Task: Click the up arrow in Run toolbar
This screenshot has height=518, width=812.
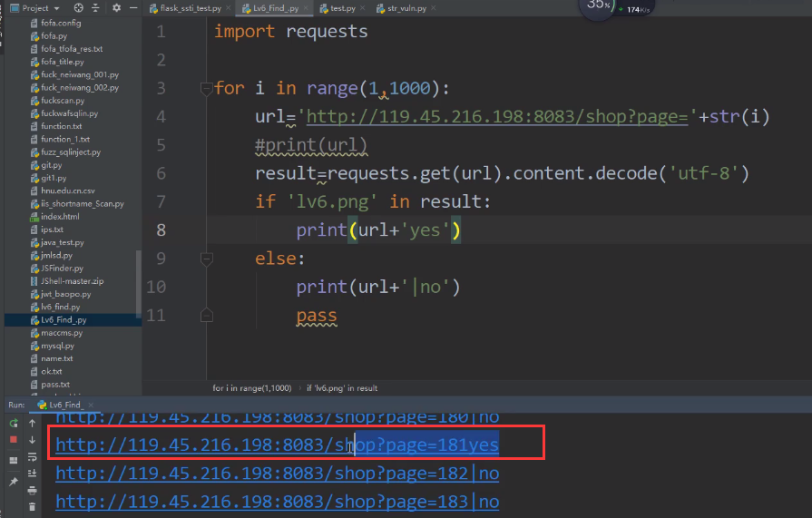Action: click(33, 423)
